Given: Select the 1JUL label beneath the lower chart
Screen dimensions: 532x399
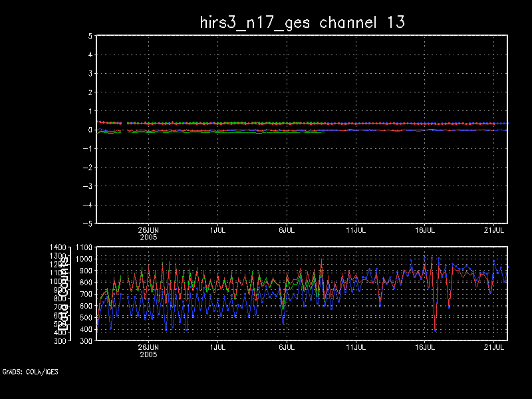Looking at the screenshot, I should [217, 346].
